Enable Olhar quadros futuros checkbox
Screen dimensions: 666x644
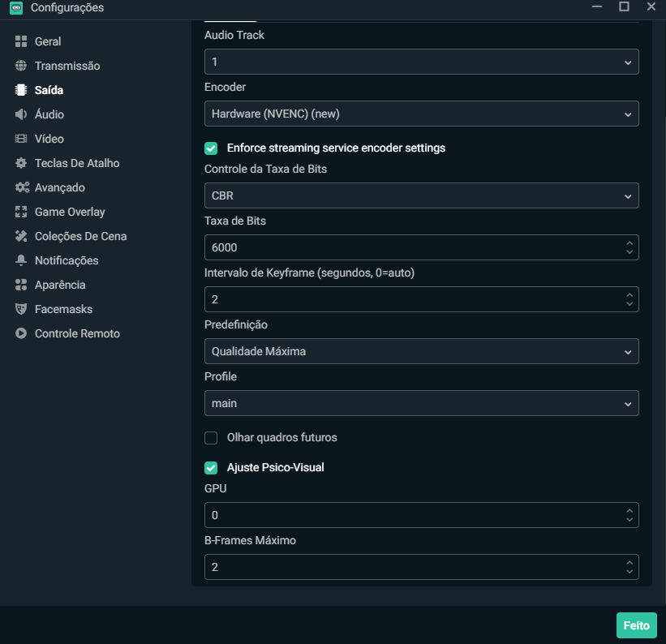click(211, 437)
